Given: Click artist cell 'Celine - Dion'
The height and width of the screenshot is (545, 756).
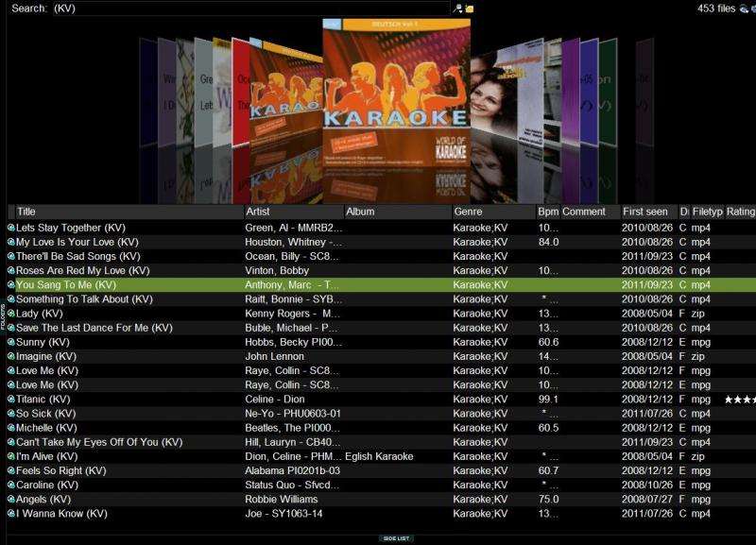Looking at the screenshot, I should pos(275,400).
